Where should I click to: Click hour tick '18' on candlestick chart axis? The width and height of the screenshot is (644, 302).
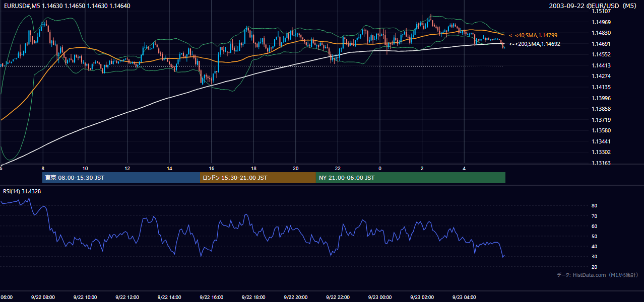(253, 168)
